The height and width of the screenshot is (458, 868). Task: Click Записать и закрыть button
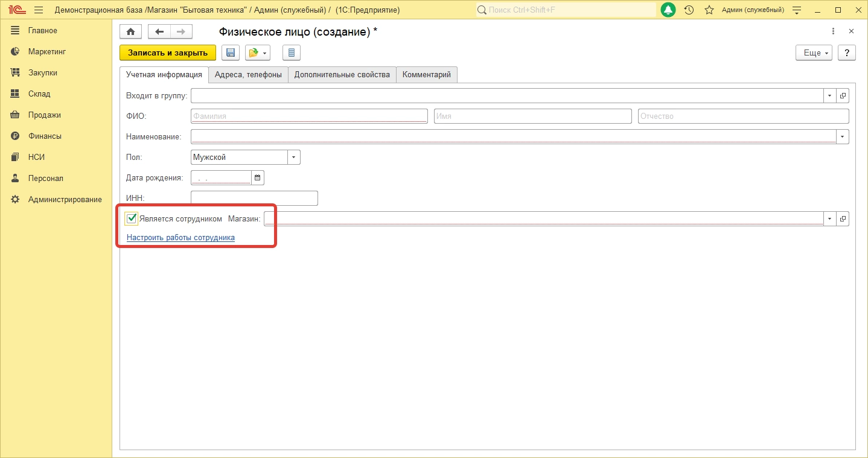[x=168, y=53]
